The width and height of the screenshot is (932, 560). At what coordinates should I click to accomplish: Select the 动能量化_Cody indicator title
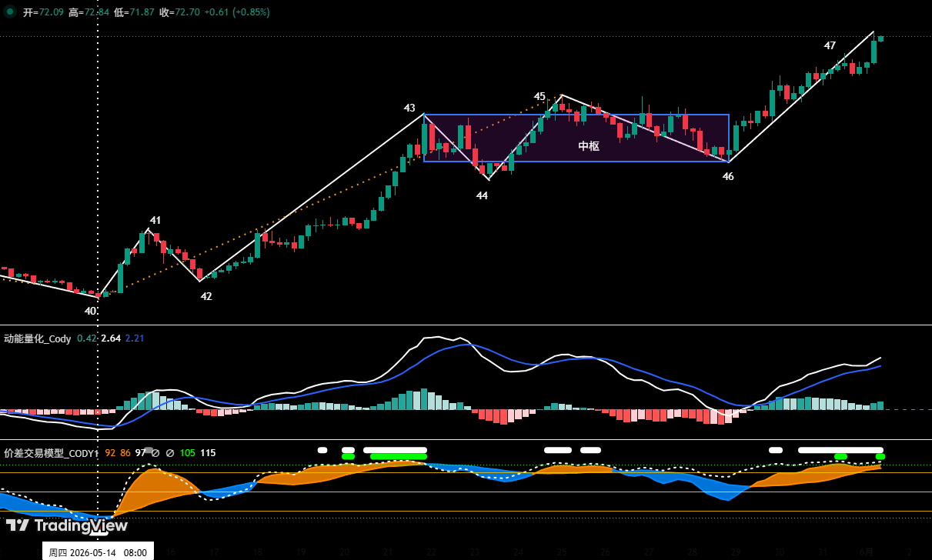(38, 338)
